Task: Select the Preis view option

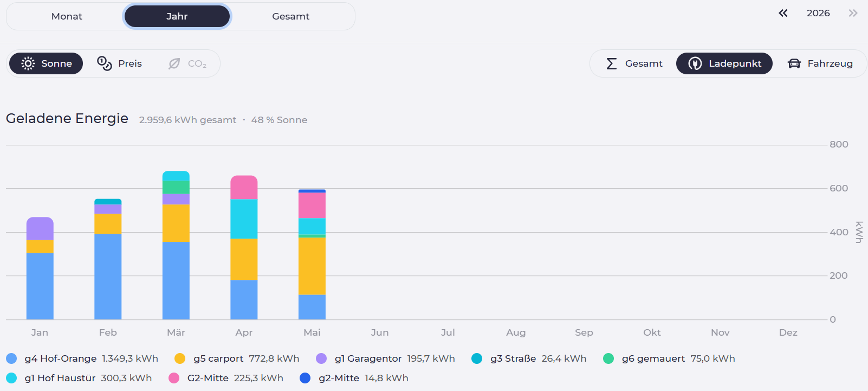Action: (120, 63)
